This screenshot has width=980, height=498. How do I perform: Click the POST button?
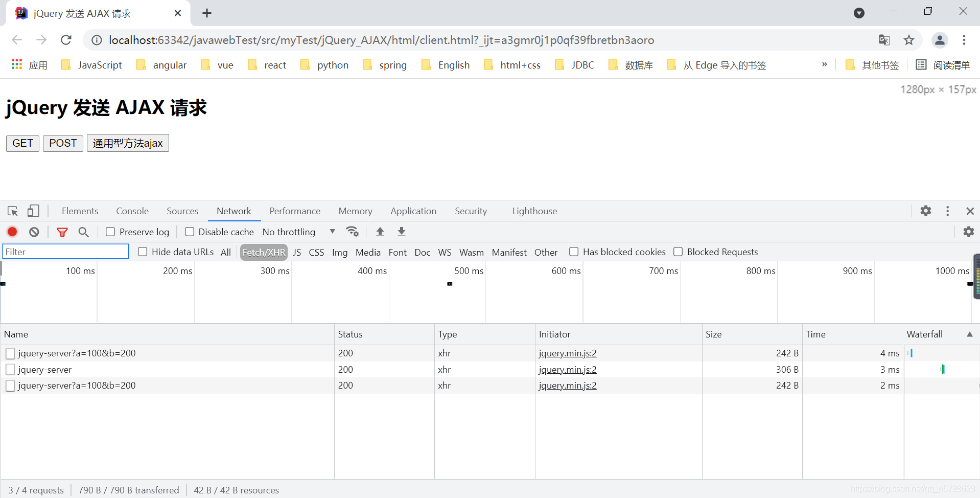pyautogui.click(x=63, y=143)
